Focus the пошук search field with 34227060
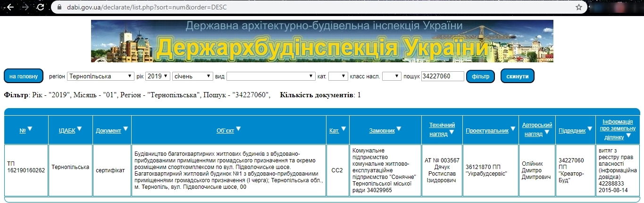Screen dimensions: 644x203 tap(443, 76)
